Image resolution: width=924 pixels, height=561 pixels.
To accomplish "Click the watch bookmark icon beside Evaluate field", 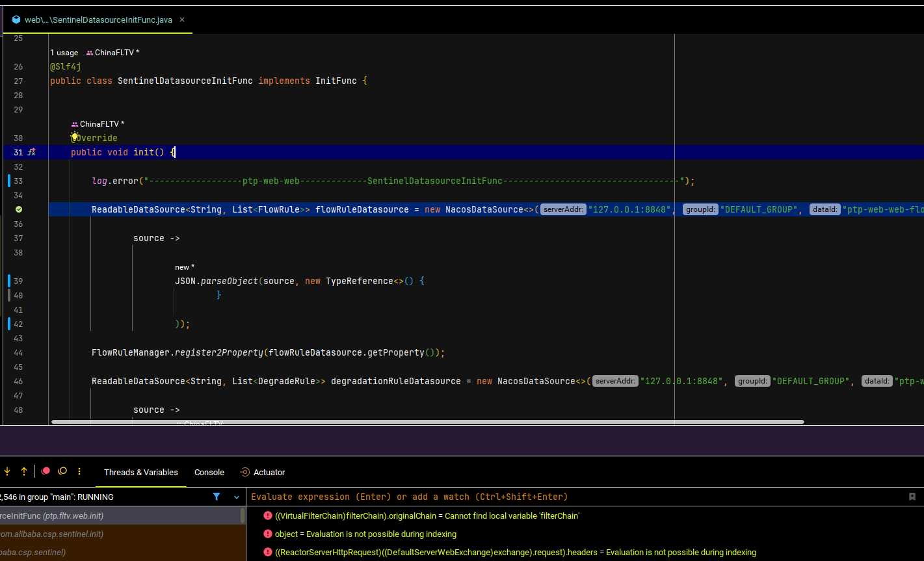I will [912, 497].
